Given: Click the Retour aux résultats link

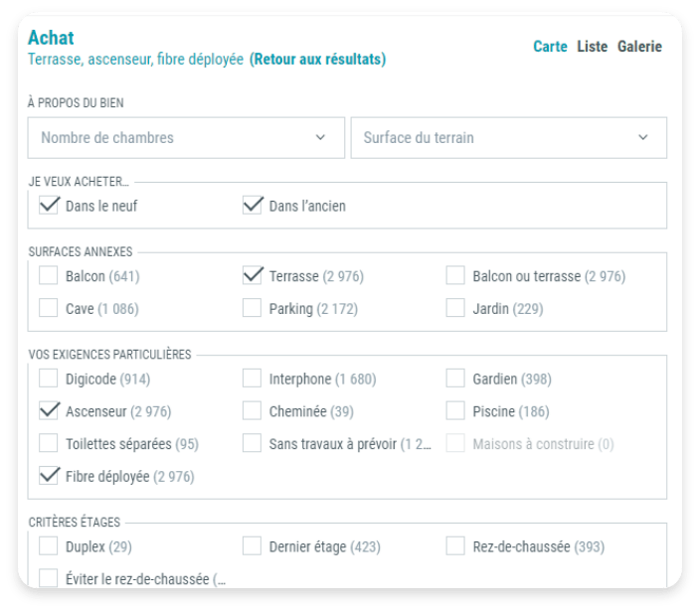Looking at the screenshot, I should pyautogui.click(x=317, y=60).
